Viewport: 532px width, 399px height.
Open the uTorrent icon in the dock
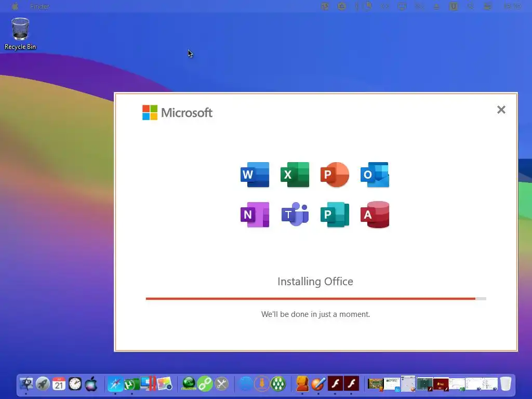(x=131, y=384)
